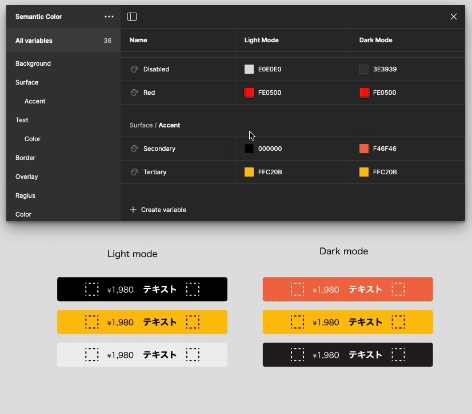Click the color type icon beside Secondary
The width and height of the screenshot is (472, 414).
[134, 149]
